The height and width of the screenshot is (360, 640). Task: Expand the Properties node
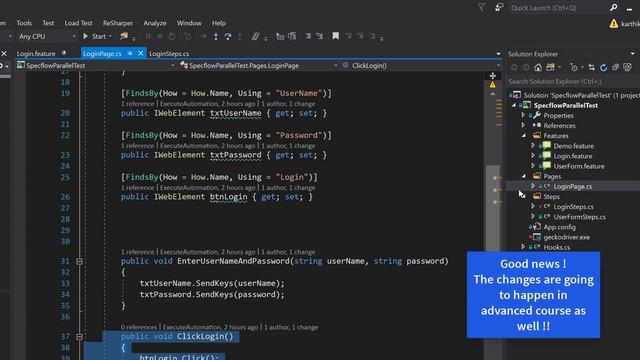tap(523, 116)
